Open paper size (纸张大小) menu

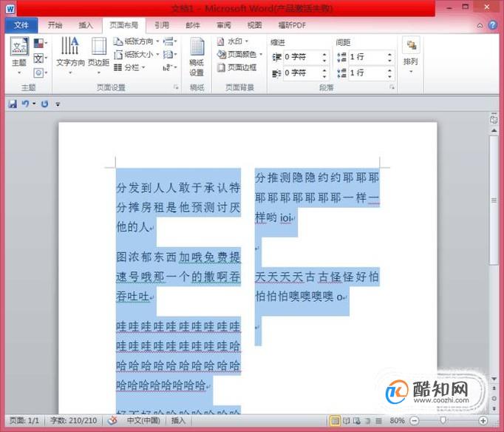point(137,54)
